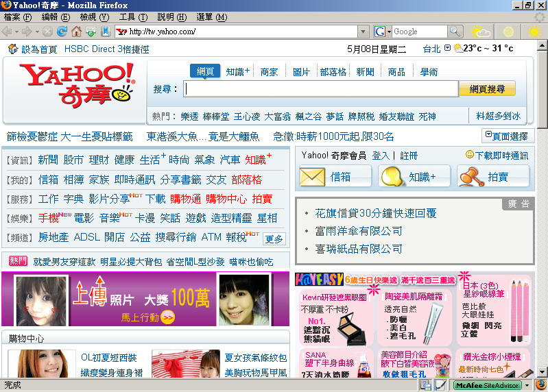Open the Forward button history dropdown arrow

[x=37, y=32]
